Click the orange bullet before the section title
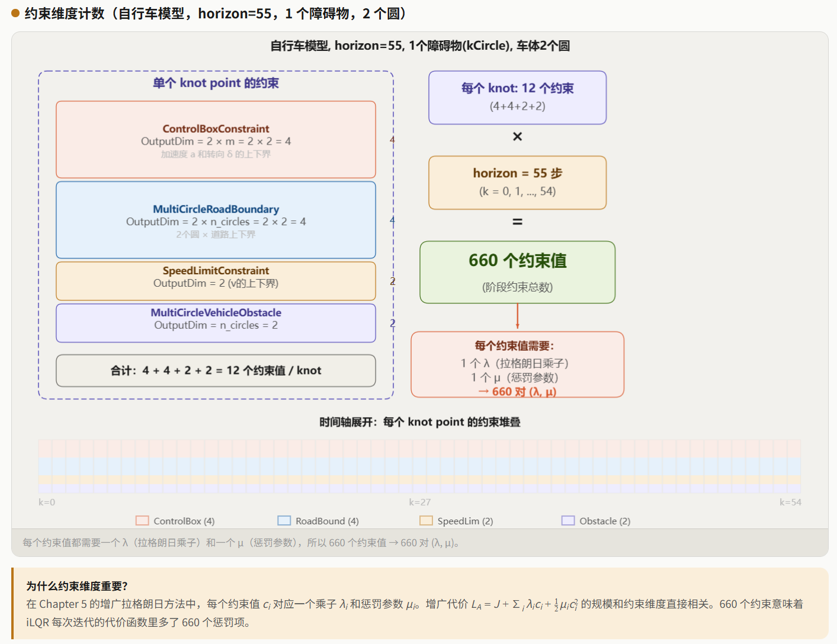Screen dimensions: 837x644 point(15,13)
